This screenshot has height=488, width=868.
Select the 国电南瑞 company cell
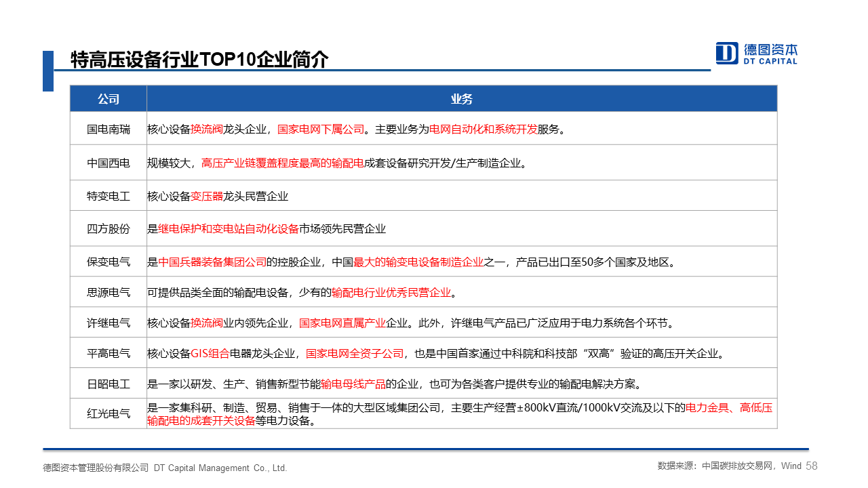(x=108, y=129)
